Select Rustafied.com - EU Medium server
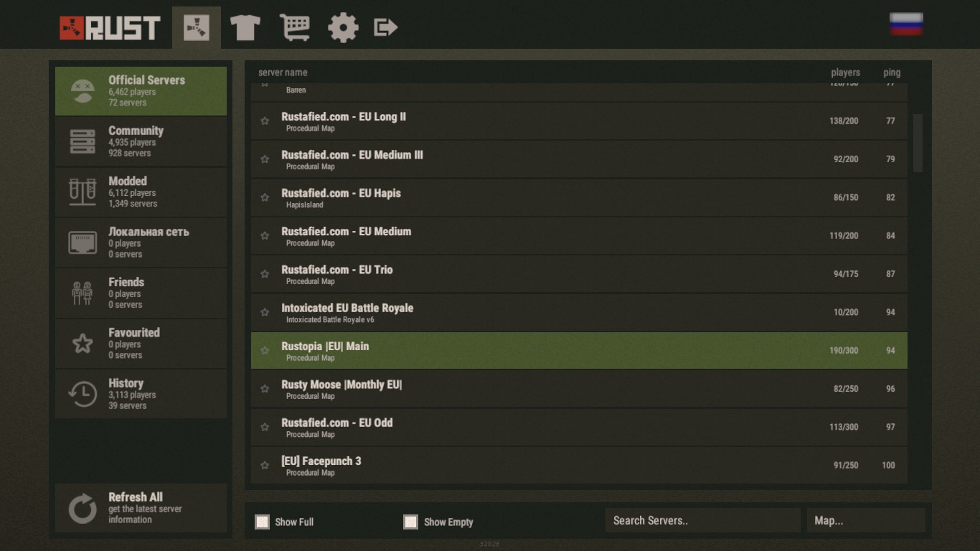 tap(579, 236)
